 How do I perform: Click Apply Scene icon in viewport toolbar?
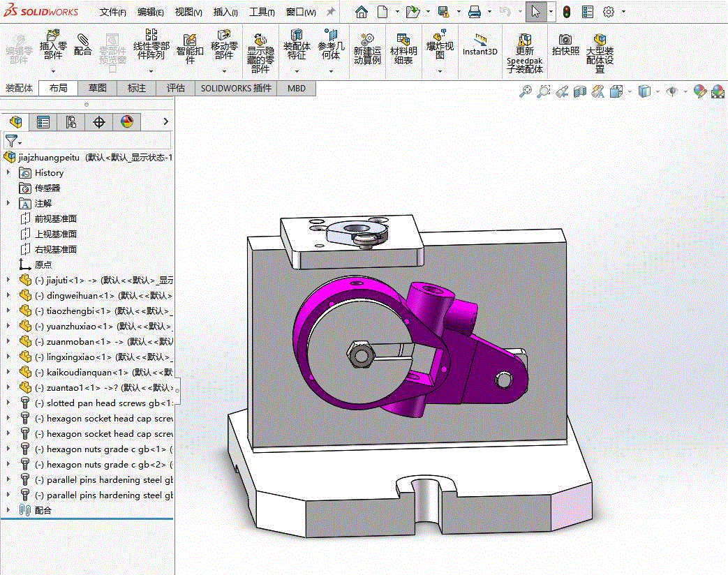point(718,91)
